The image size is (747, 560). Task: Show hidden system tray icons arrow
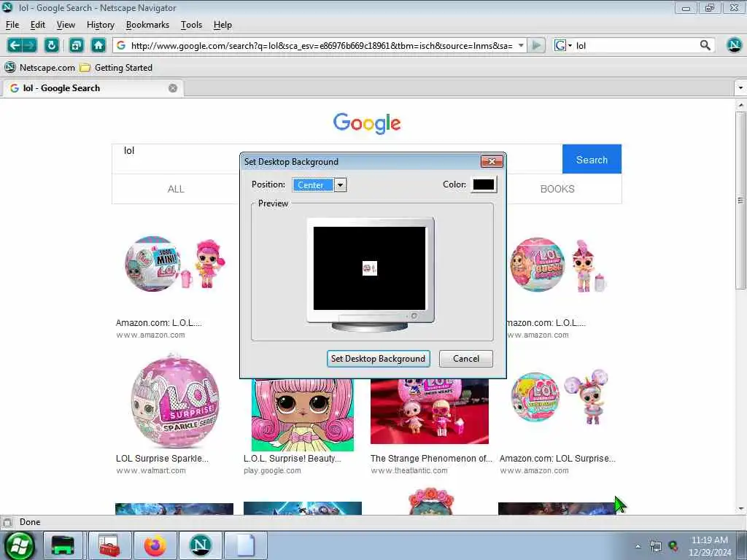[638, 547]
